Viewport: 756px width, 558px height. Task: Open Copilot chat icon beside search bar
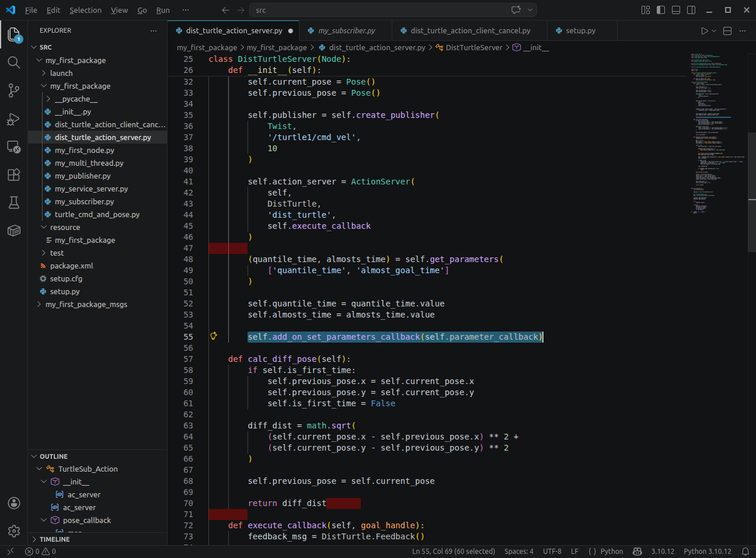tap(516, 10)
